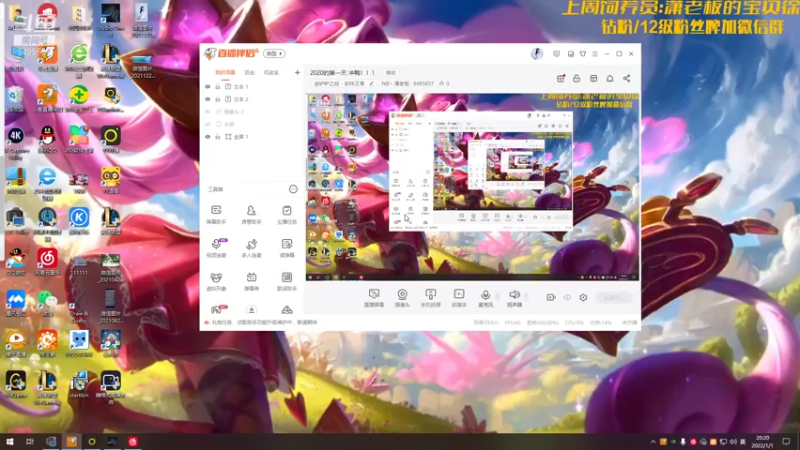Image resolution: width=800 pixels, height=450 pixels.
Task: Open the 虚拟形象 virtual avatar tool
Action: (x=216, y=281)
